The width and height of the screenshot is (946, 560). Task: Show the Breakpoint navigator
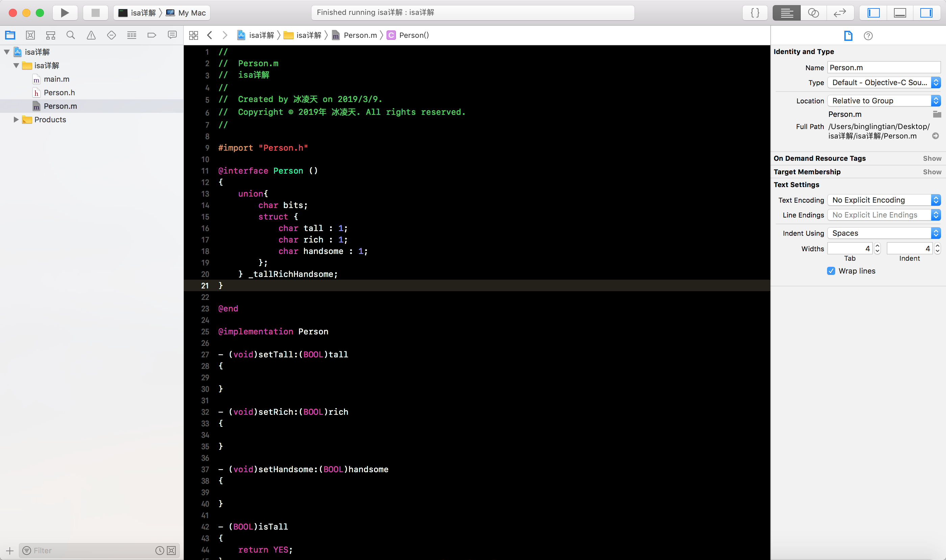(x=152, y=35)
